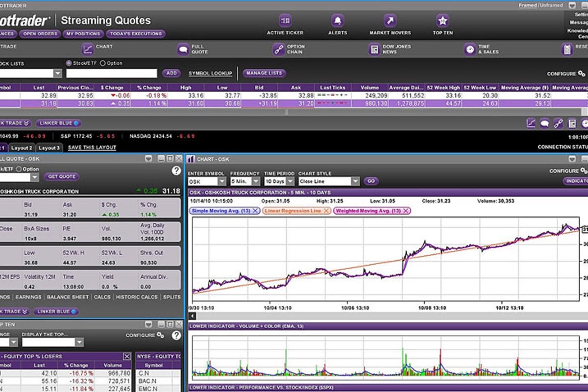Open help in the Top Ten panel

pos(176,336)
